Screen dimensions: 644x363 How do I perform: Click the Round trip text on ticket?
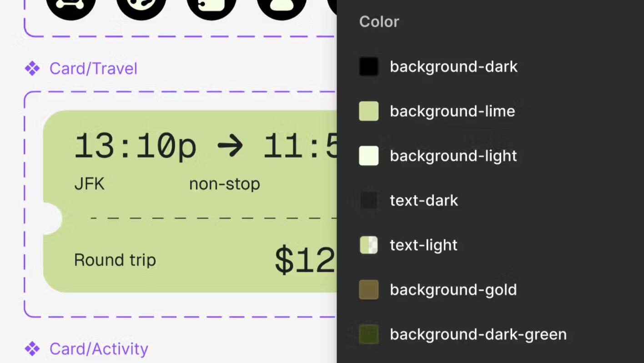(115, 260)
